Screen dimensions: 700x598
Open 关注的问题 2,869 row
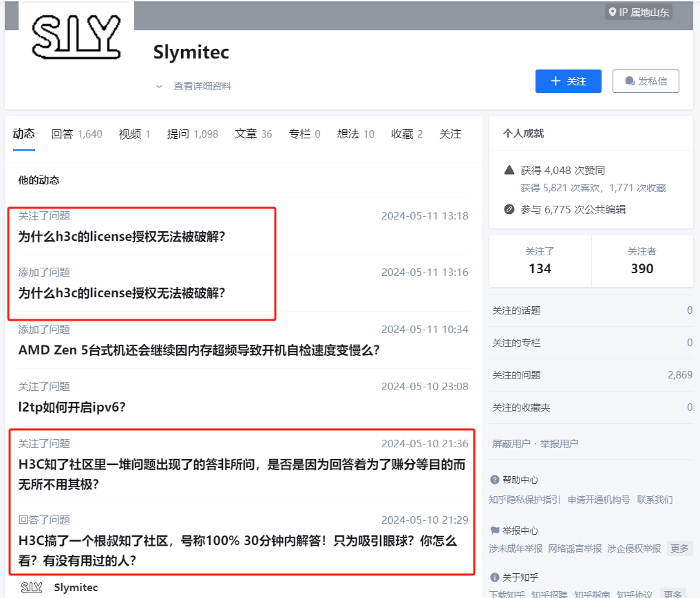[x=591, y=375]
